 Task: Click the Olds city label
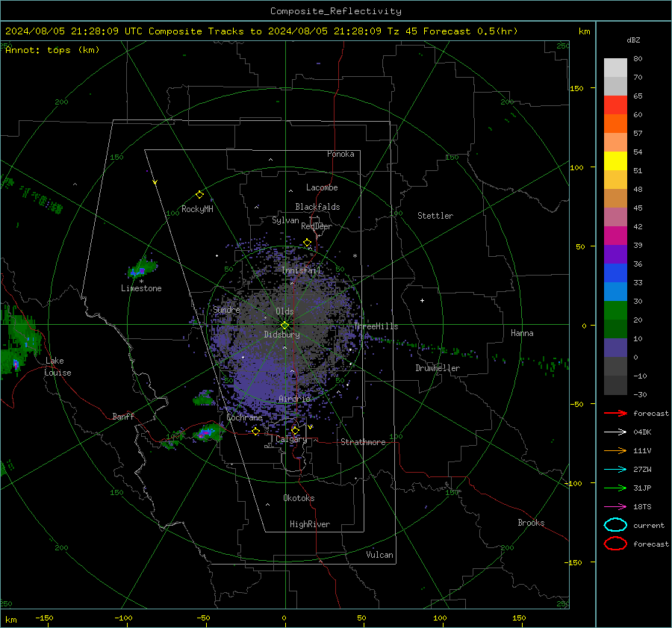[x=284, y=311]
